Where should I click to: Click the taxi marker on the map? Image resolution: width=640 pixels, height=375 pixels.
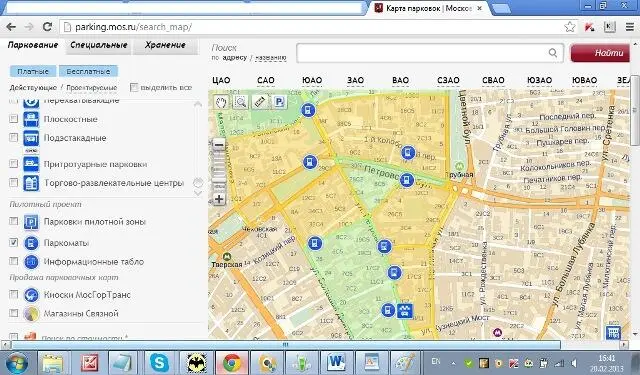[x=405, y=311]
